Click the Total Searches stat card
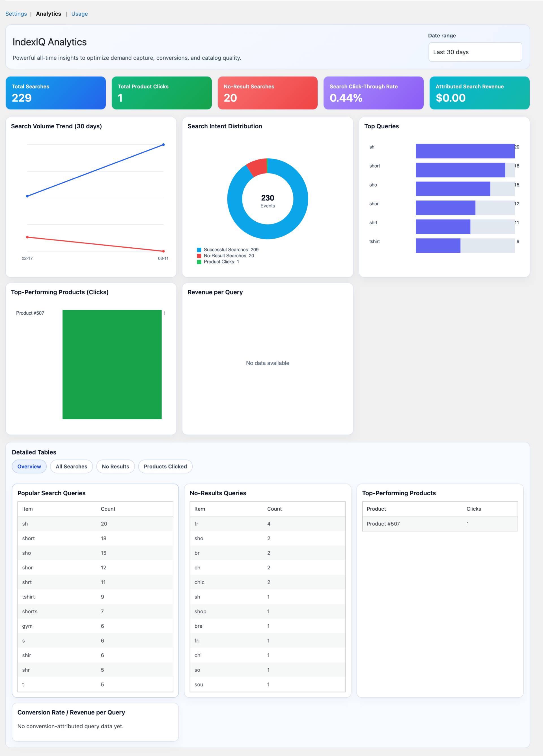Viewport: 543px width, 756px height. 56,93
